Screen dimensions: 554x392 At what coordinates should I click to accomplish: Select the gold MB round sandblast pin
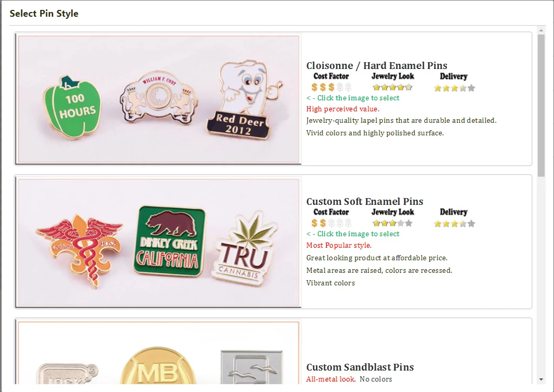(158, 365)
